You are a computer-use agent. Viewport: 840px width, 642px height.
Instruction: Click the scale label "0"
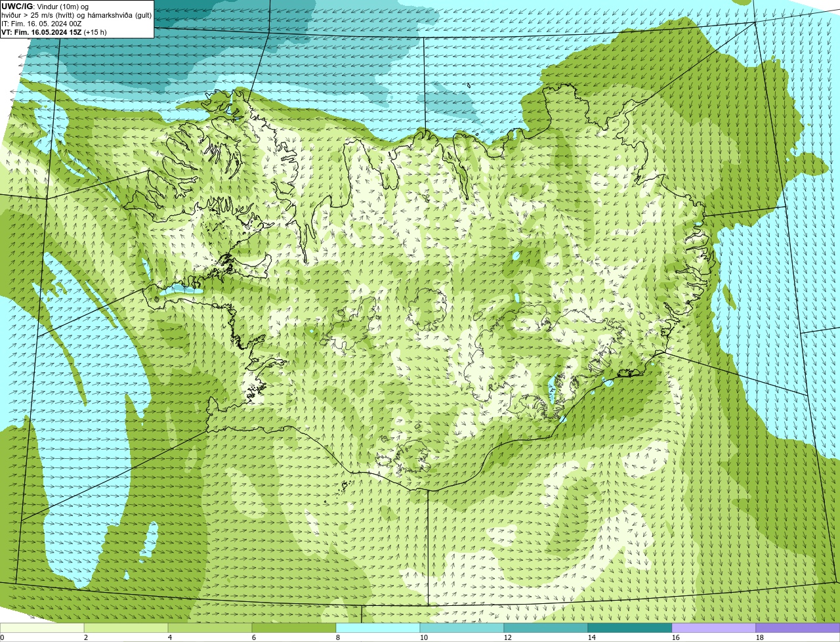pos(2,637)
